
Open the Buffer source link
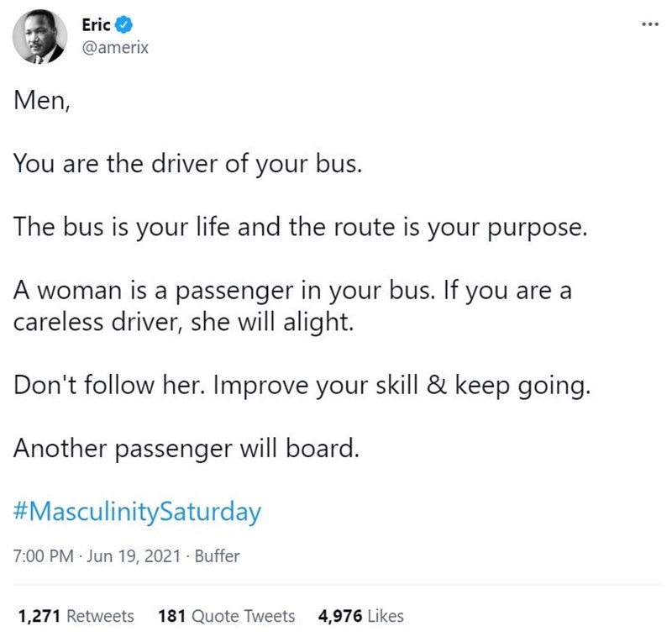point(217,555)
